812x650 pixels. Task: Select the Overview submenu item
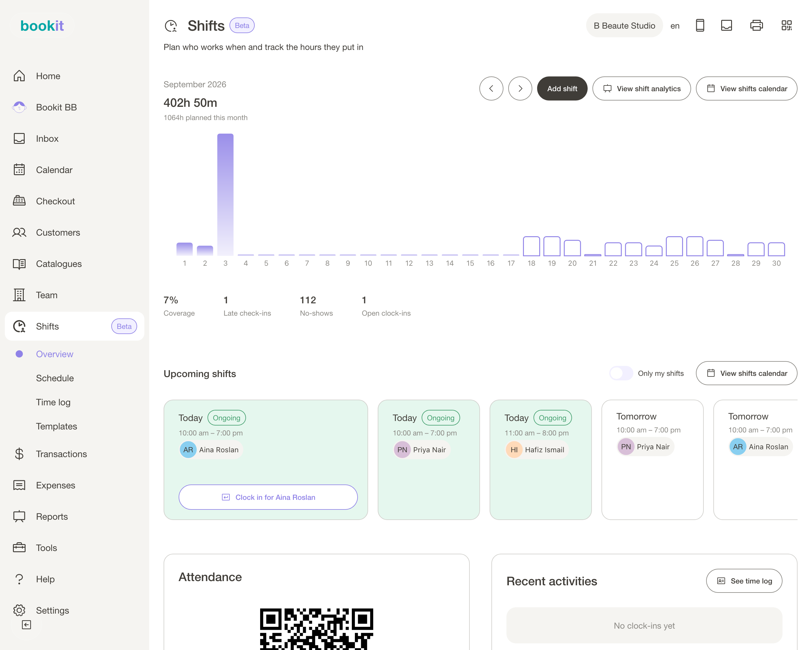pyautogui.click(x=55, y=354)
